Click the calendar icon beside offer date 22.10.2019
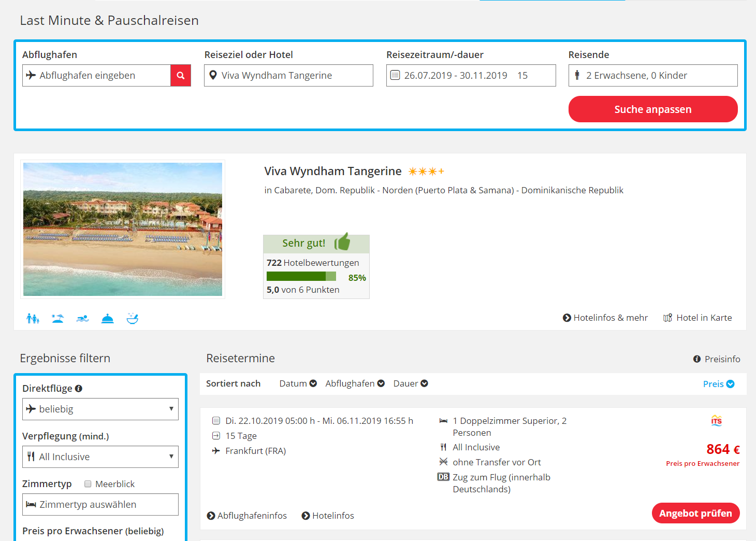Viewport: 756px width, 541px height. pyautogui.click(x=216, y=421)
